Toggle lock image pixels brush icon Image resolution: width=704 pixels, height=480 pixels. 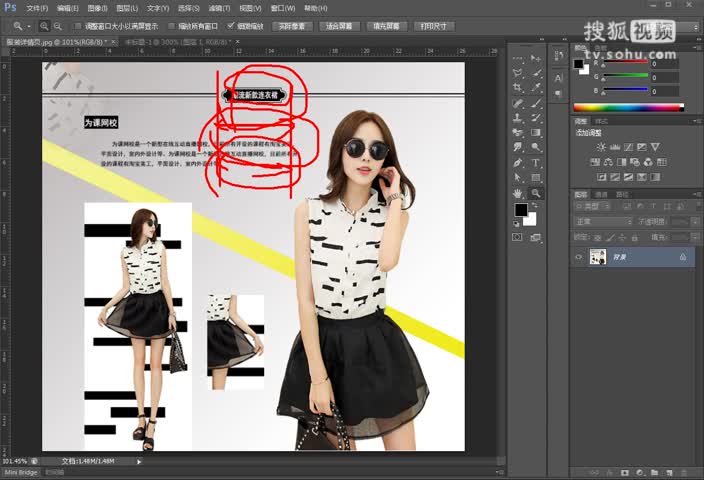[610, 238]
